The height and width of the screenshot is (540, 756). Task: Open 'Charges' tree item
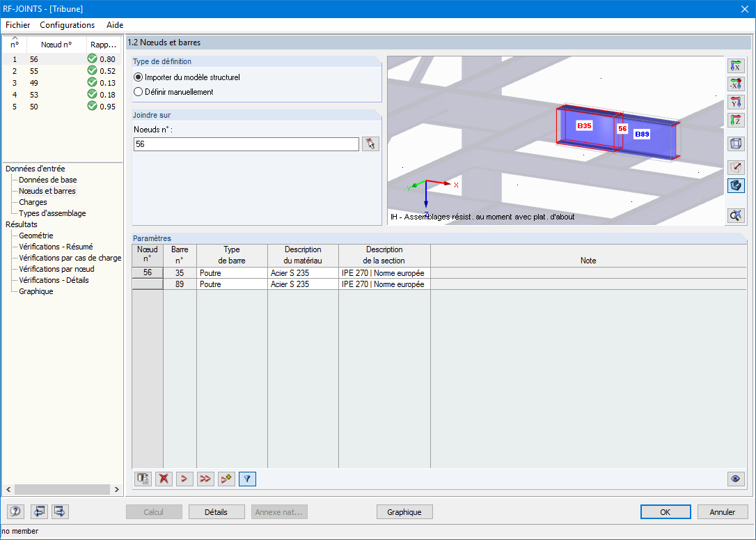point(33,201)
